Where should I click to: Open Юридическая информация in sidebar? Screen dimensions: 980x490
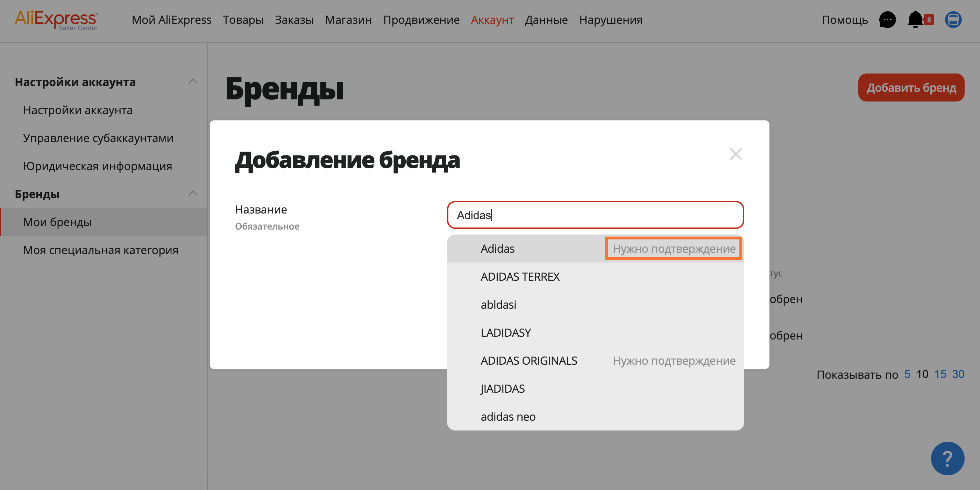click(x=97, y=166)
